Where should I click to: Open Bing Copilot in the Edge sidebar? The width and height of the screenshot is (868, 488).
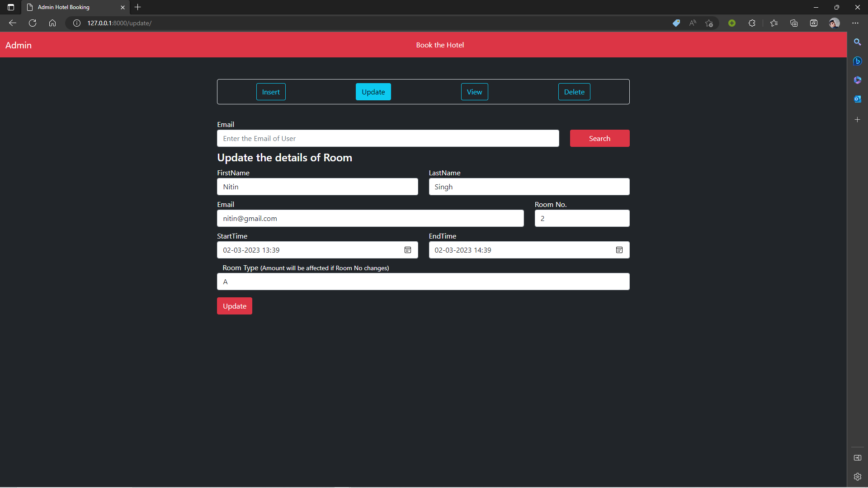point(858,61)
